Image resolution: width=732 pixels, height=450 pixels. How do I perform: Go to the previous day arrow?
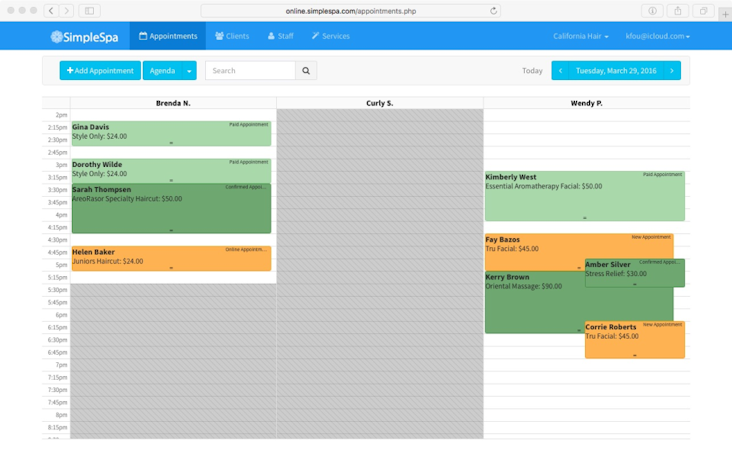(560, 70)
